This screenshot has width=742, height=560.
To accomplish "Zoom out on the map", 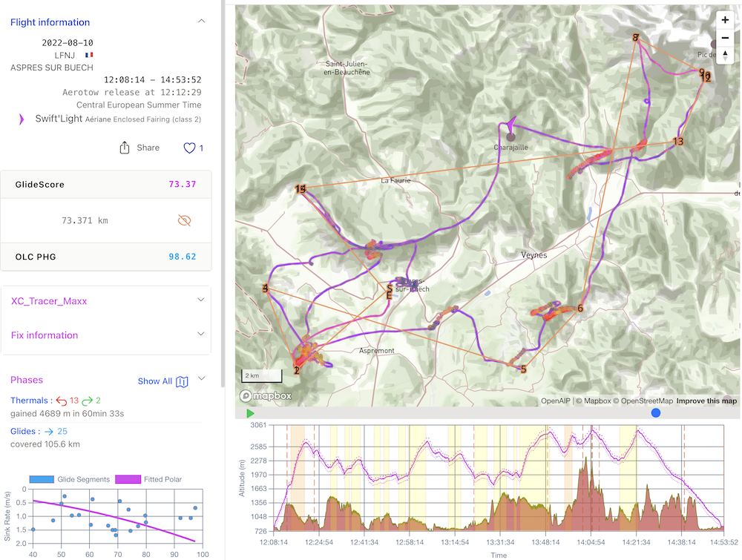I will [x=725, y=39].
